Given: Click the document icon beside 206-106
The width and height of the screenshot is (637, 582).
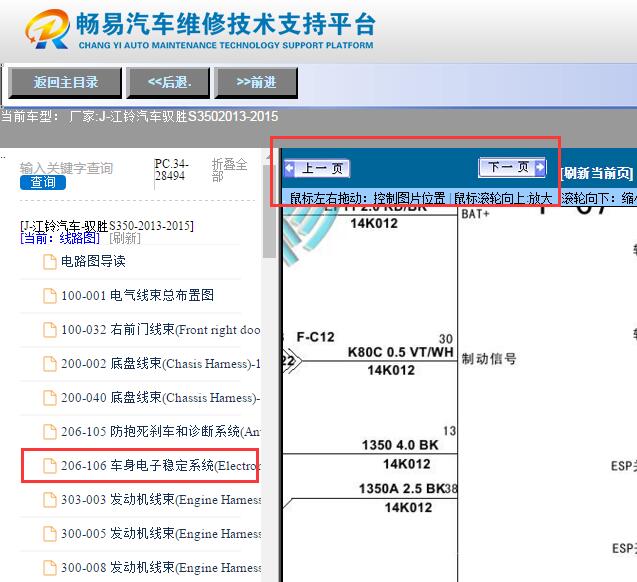Looking at the screenshot, I should pyautogui.click(x=50, y=466).
